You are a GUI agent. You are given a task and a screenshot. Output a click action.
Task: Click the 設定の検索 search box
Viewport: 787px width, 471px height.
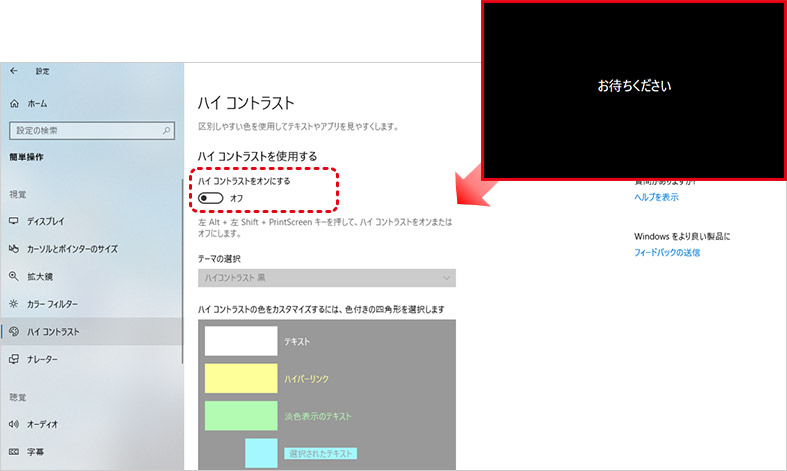click(85, 130)
